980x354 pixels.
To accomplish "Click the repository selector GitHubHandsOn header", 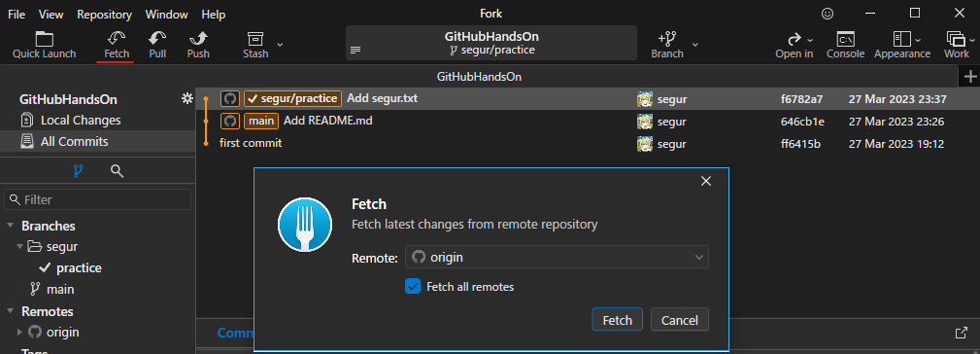I will (491, 43).
